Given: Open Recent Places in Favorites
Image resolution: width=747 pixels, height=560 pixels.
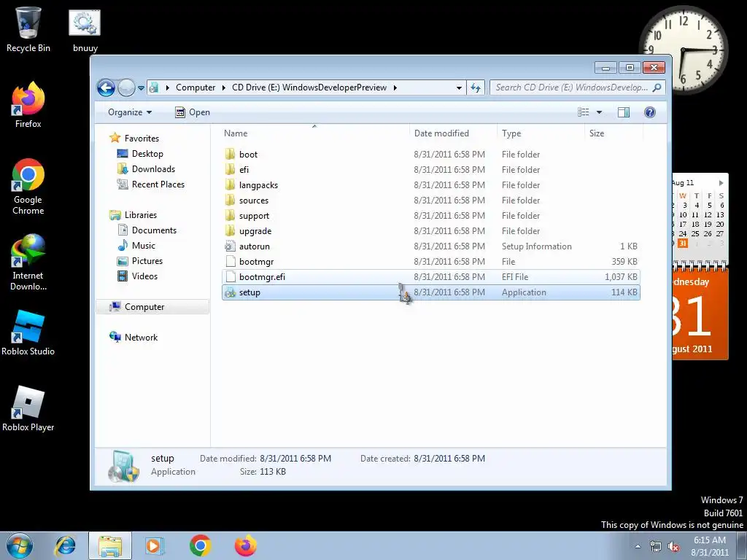Looking at the screenshot, I should coord(158,184).
